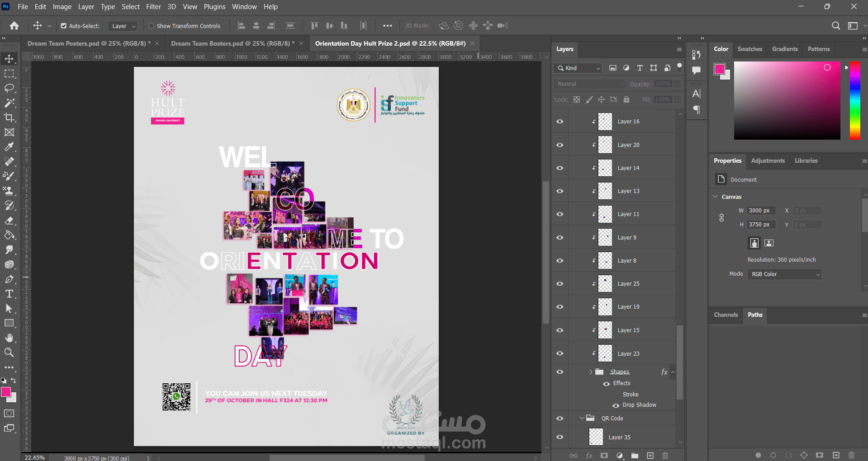Open the Opacity value dropdown arrow
Viewport: 868px width, 461px height.
click(x=678, y=84)
